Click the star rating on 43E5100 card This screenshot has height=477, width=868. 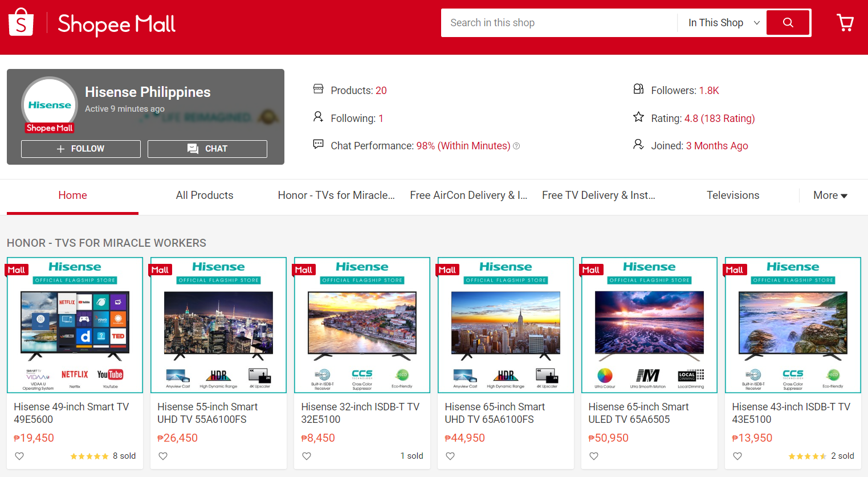pos(808,456)
